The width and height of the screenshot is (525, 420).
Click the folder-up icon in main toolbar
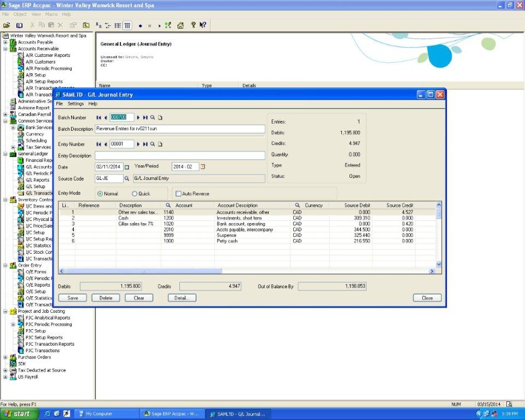(86, 25)
